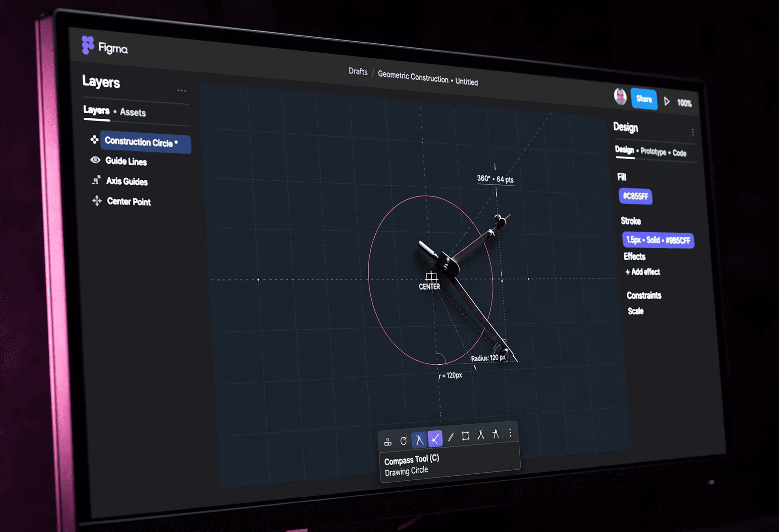
Task: Go to Drafts in the breadcrumb
Action: [358, 71]
